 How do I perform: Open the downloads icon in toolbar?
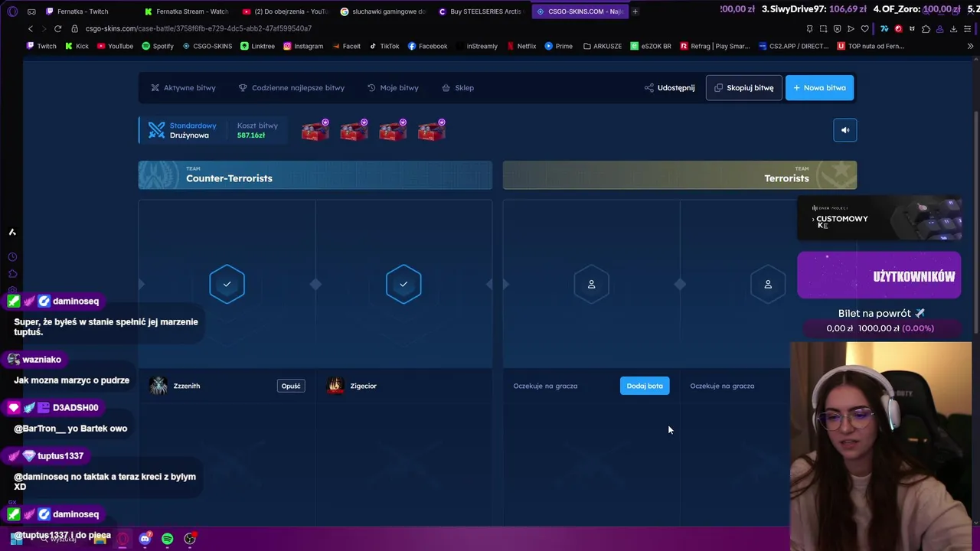pos(953,29)
